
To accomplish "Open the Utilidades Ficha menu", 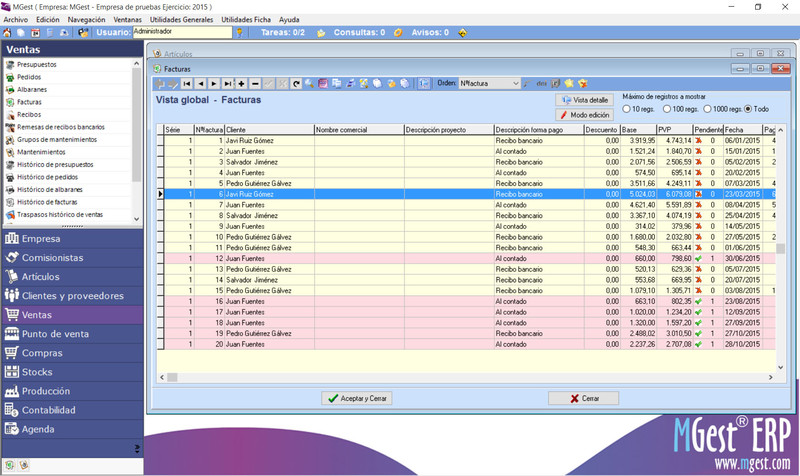I will (246, 19).
